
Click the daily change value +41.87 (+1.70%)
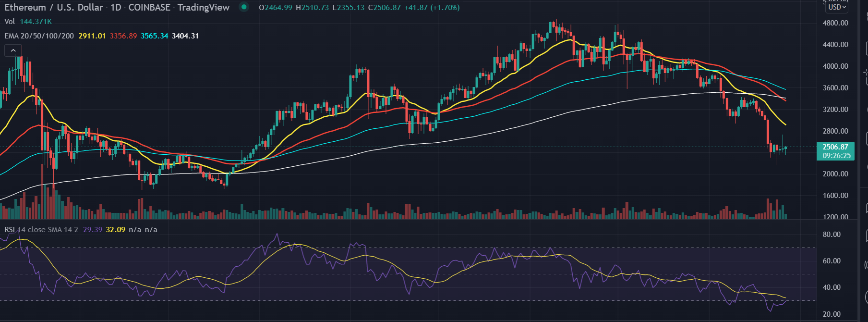pyautogui.click(x=432, y=8)
